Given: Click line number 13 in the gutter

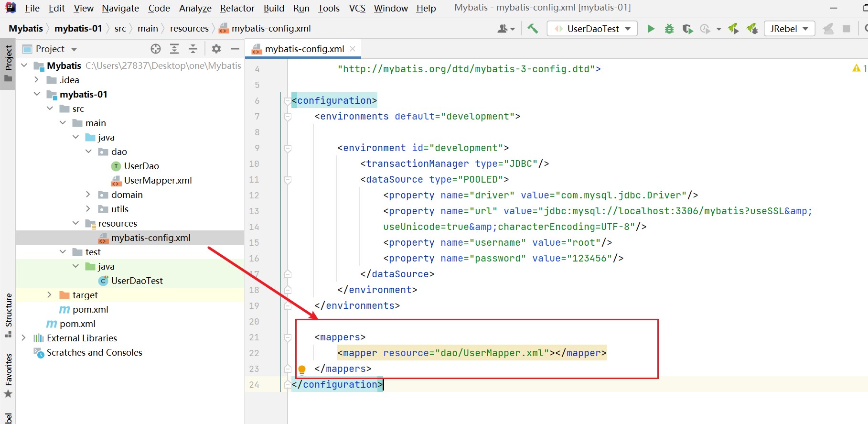Looking at the screenshot, I should pyautogui.click(x=254, y=211).
